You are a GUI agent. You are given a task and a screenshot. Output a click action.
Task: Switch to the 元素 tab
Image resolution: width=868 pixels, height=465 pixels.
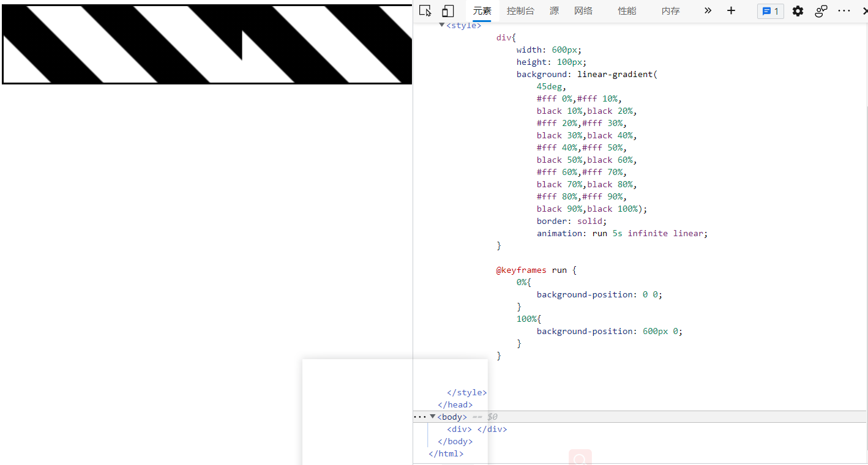coord(482,11)
